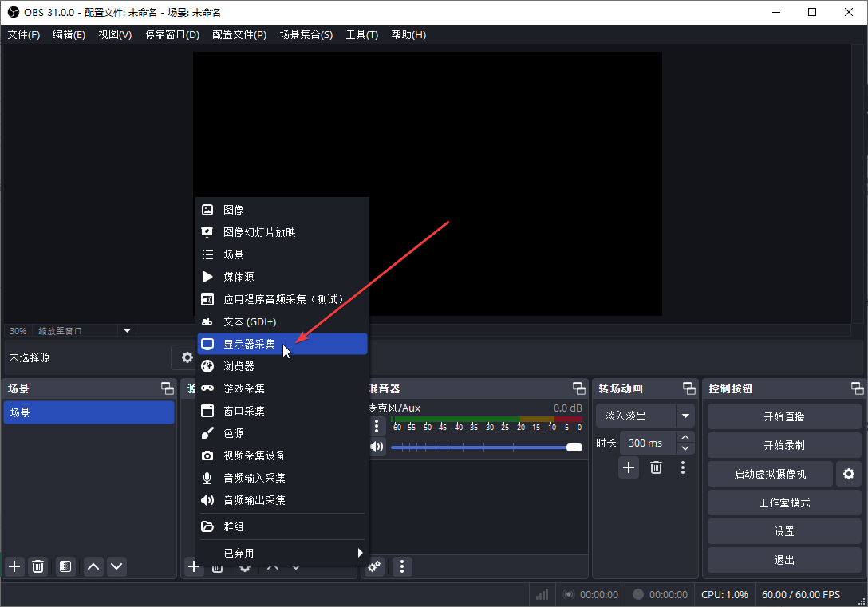Increase transition duration with up arrow

coord(685,437)
